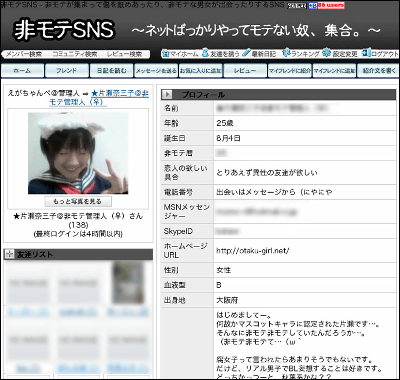Click the マイフレンドに追加 tab
Screen dimensions: 400x380
pos(334,71)
